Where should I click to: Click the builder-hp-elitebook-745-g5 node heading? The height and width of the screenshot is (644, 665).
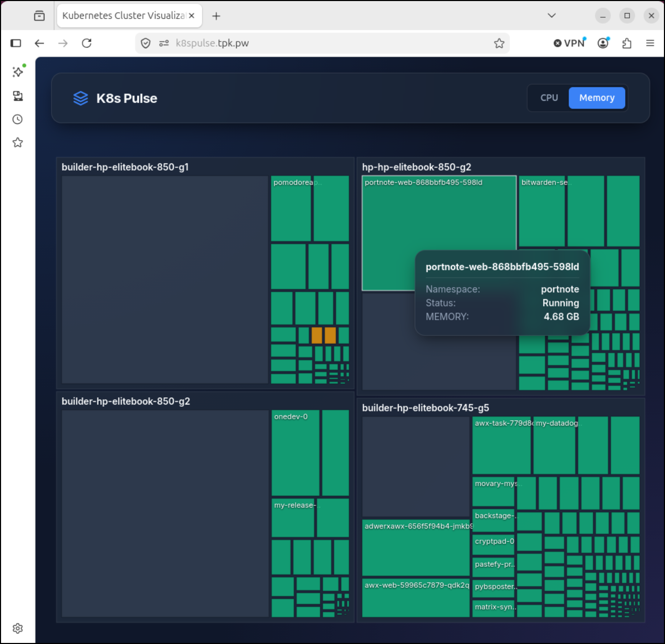[426, 408]
